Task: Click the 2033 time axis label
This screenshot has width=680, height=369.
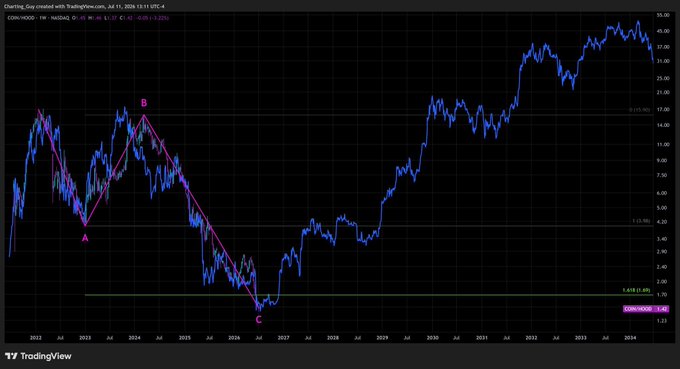Action: coord(581,338)
